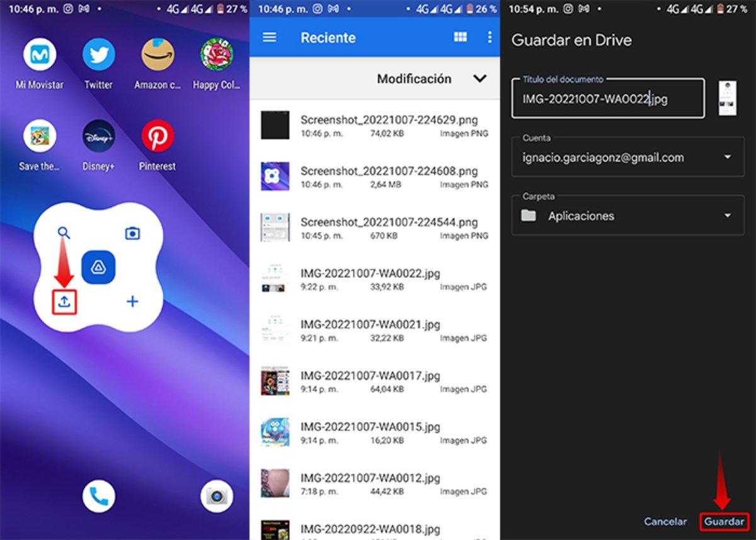Select Screenshot_20221007-224608.png file
The width and height of the screenshot is (756, 540).
(374, 176)
